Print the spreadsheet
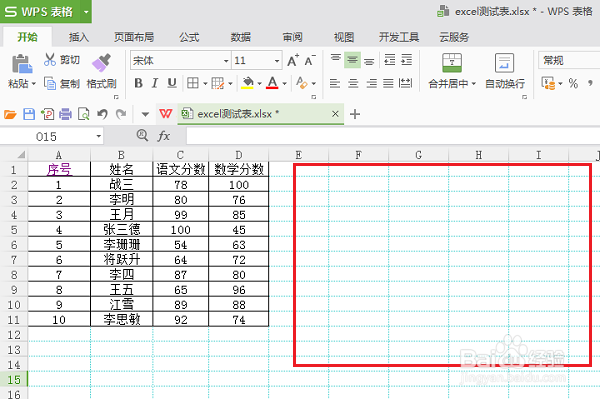Viewport: 600px width, 399px height. (x=65, y=114)
